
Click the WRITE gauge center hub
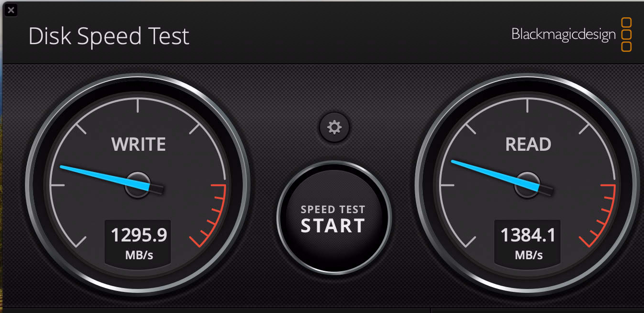[138, 185]
